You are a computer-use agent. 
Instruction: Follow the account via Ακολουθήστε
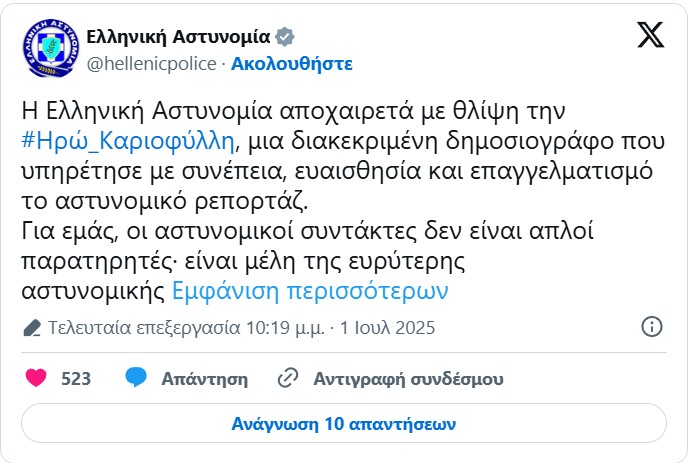click(x=292, y=63)
